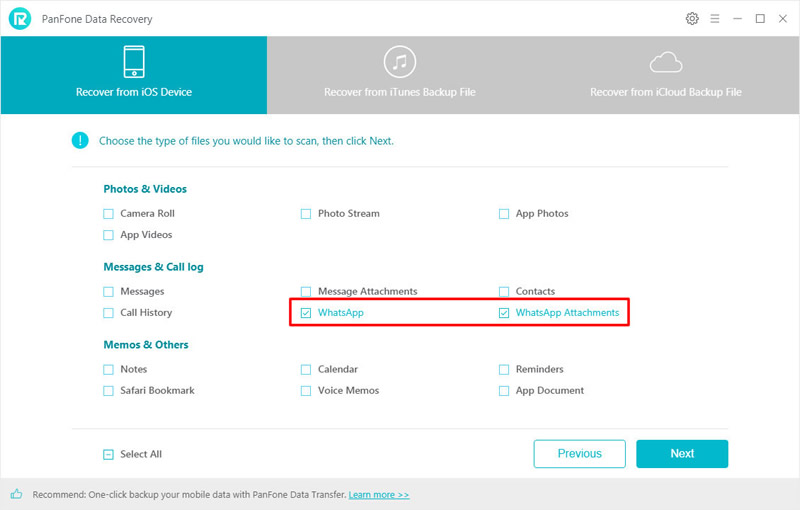Screen dimensions: 800x510
Task: Maximize the PanFone window
Action: click(760, 19)
